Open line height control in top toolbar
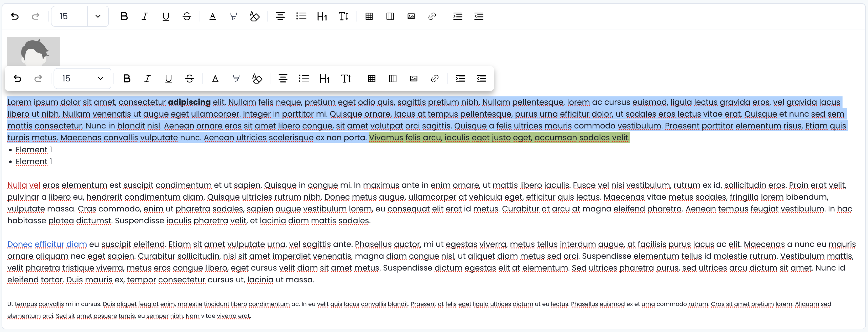Image resolution: width=868 pixels, height=332 pixels. (x=343, y=16)
